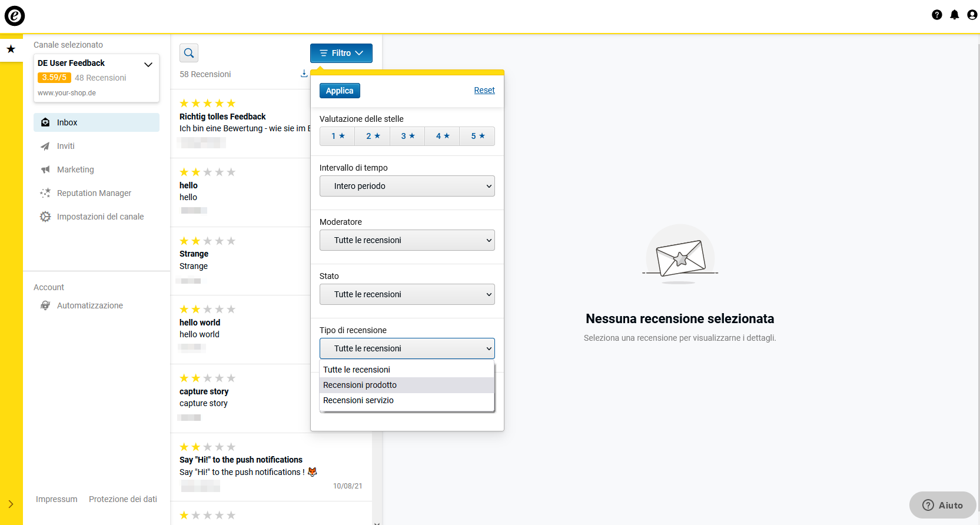Open the notifications bell icon

[955, 15]
